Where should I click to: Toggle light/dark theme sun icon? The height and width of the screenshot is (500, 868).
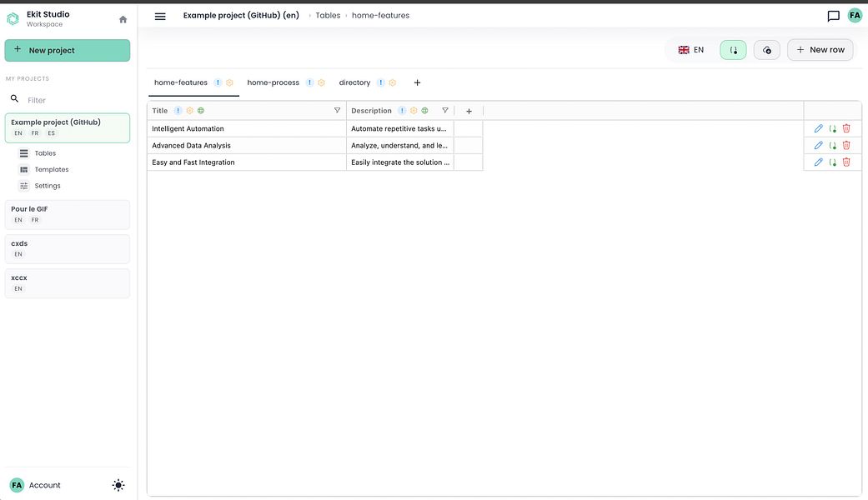(x=118, y=485)
